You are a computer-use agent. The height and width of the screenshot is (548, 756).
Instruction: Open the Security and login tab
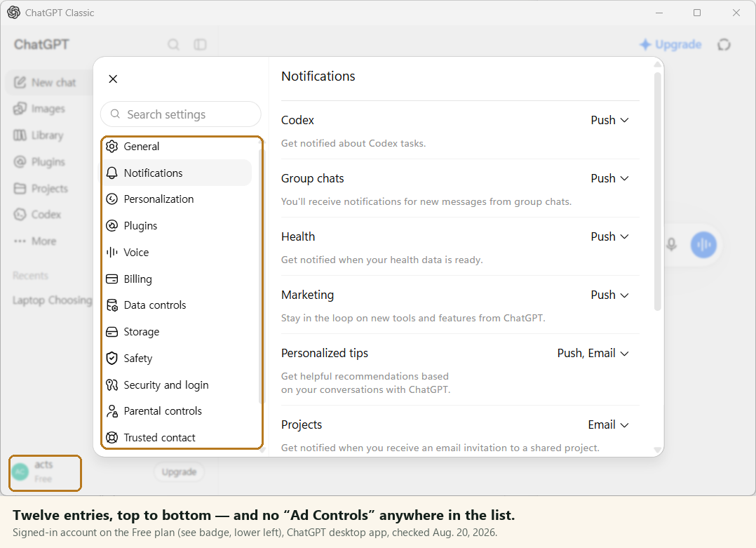click(177, 385)
